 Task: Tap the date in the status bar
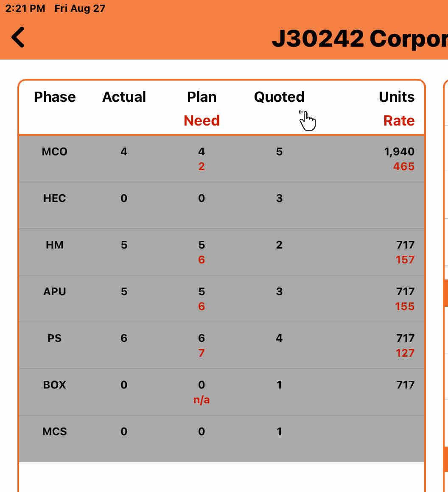(80, 8)
